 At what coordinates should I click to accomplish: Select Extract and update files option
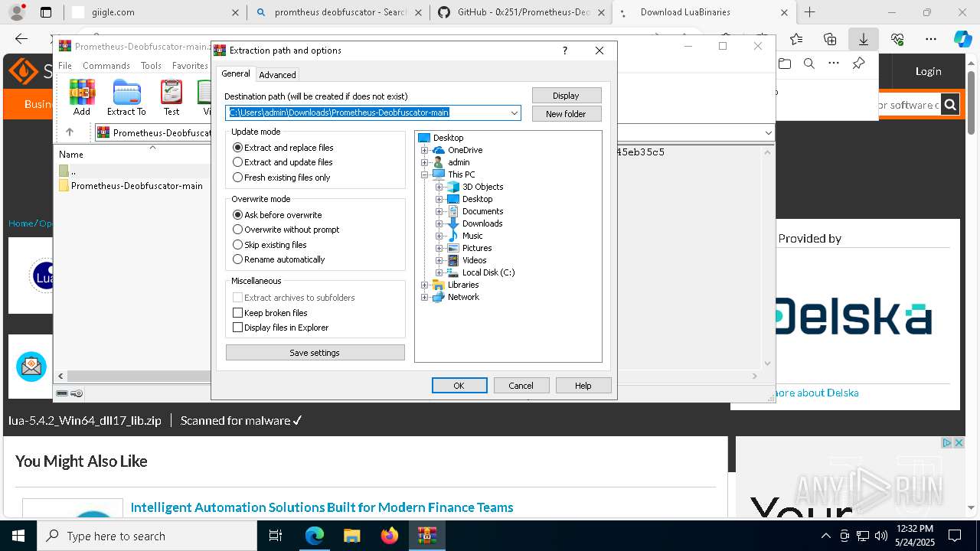coord(283,162)
